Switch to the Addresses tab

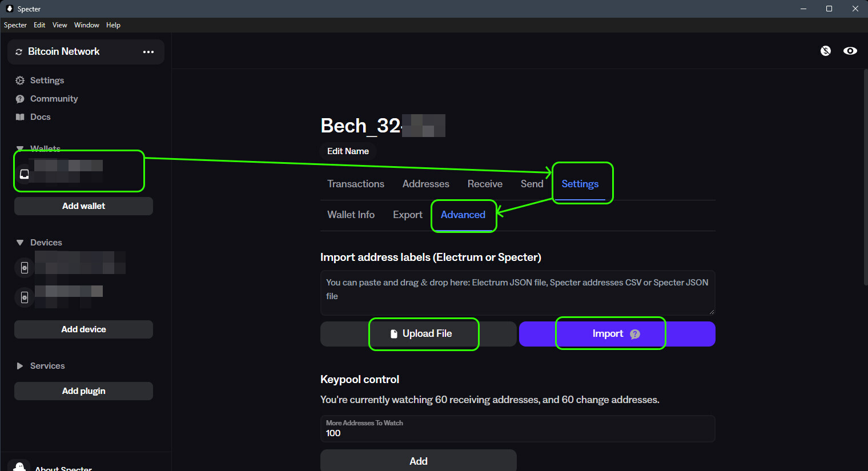pyautogui.click(x=426, y=184)
